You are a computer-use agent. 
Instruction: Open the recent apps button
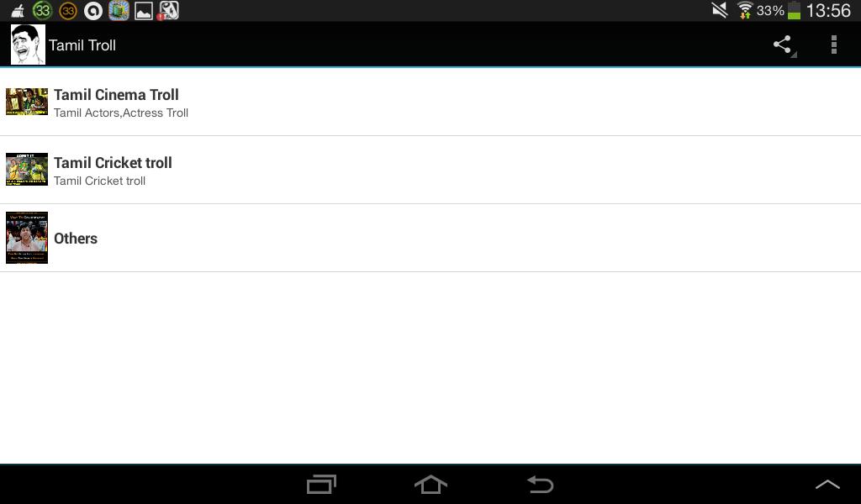(321, 484)
